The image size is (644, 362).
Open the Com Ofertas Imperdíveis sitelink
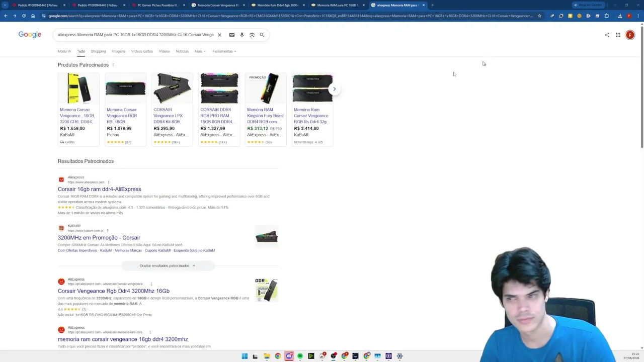pos(77,250)
